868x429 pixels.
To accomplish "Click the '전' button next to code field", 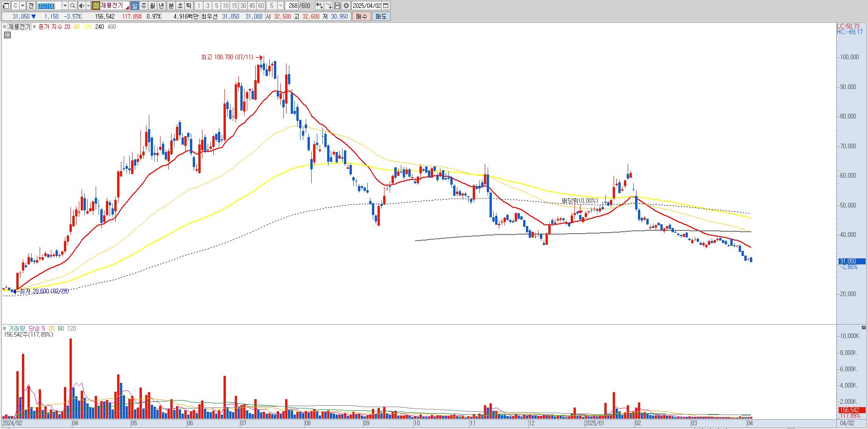I will point(31,6).
